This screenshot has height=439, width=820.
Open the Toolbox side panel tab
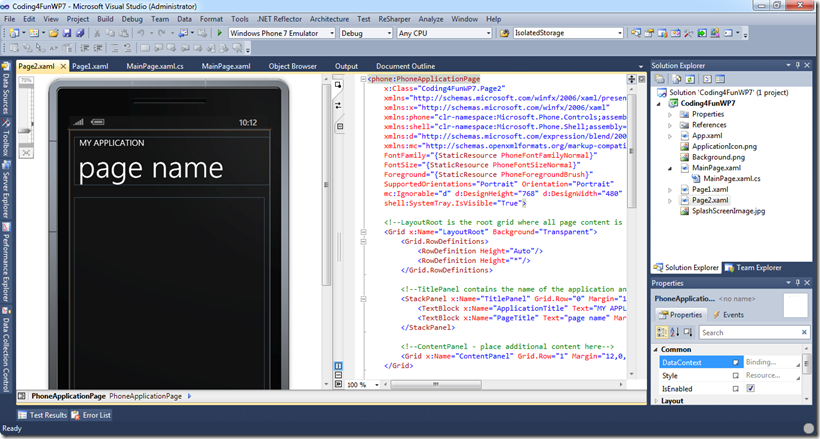point(6,137)
